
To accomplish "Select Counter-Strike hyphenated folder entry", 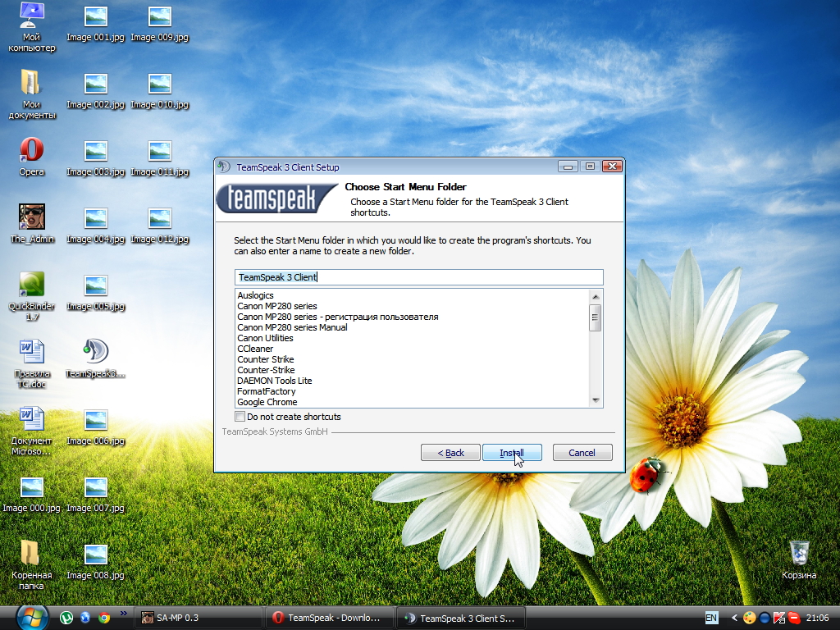I will pos(266,370).
